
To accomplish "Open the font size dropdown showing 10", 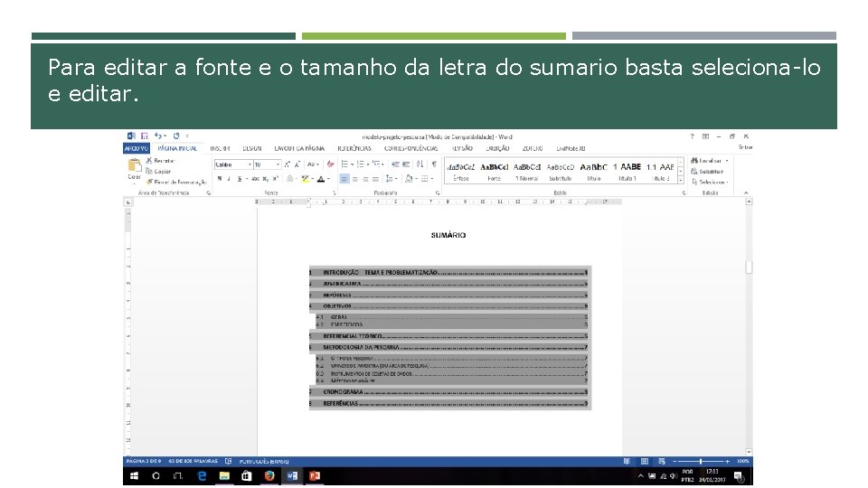I will [278, 164].
